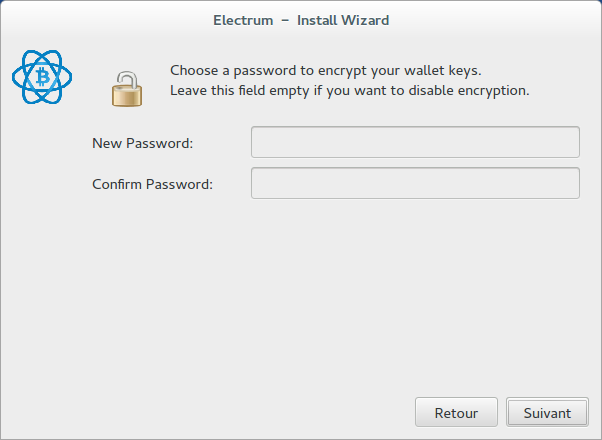
Task: Click the Bitcoin symbol inside the logo
Action: (44, 77)
